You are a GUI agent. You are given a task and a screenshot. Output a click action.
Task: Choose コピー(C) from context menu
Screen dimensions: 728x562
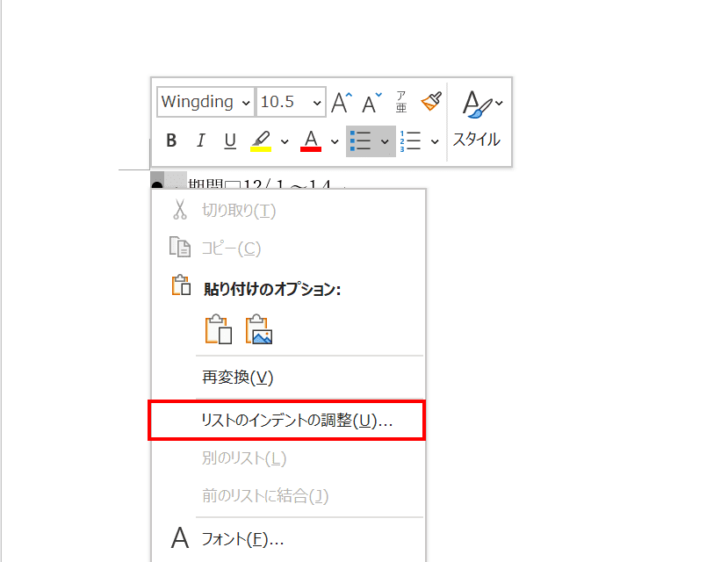(x=289, y=248)
